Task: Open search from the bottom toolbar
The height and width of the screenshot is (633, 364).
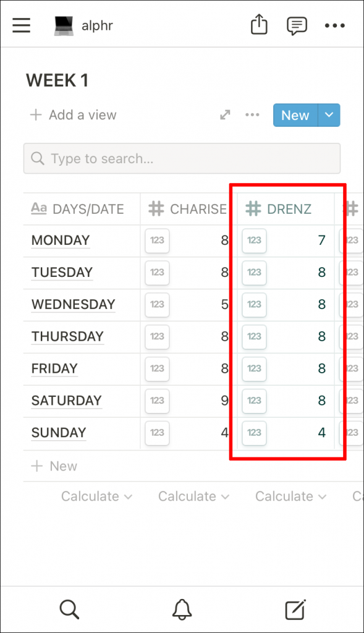Action: tap(69, 610)
